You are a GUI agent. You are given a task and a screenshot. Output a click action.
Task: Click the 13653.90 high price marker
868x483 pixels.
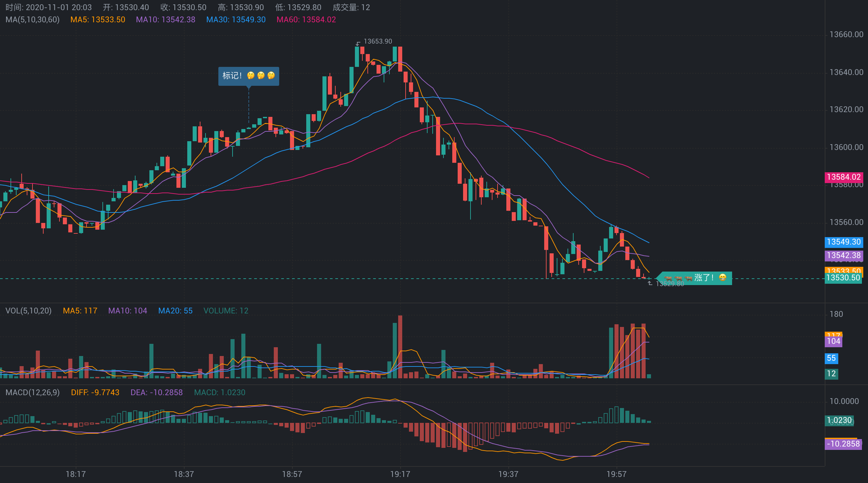[x=377, y=41]
